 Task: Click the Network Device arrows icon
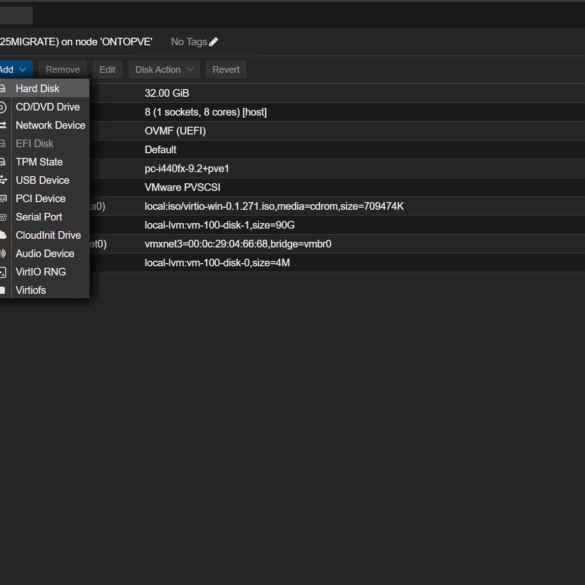[3, 125]
